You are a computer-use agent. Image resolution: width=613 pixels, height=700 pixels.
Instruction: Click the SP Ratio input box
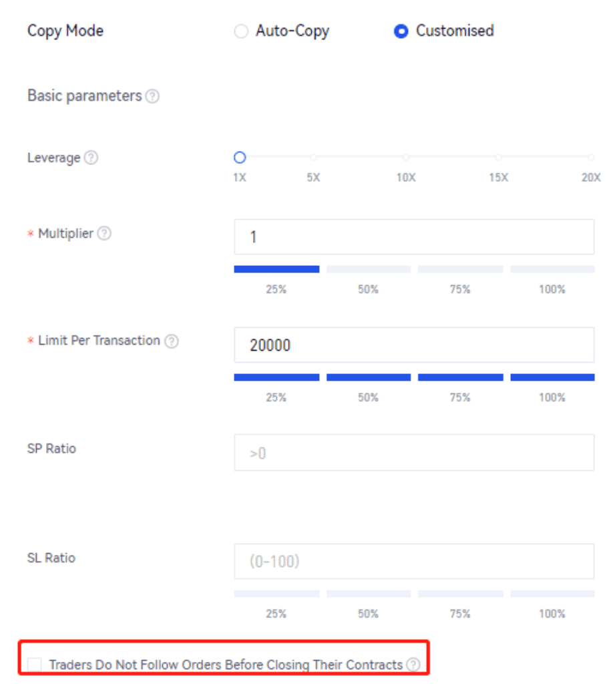(x=414, y=453)
